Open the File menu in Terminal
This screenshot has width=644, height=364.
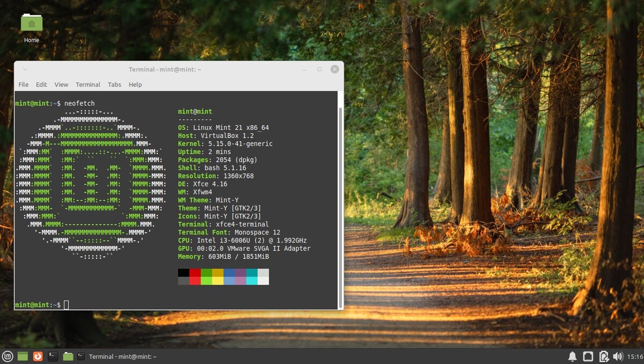click(x=23, y=84)
